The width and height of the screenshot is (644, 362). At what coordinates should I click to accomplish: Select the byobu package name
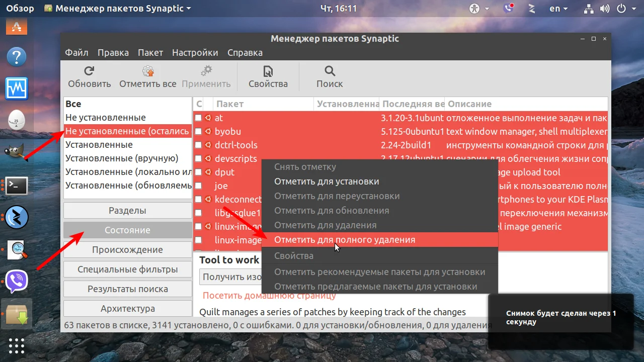(228, 131)
